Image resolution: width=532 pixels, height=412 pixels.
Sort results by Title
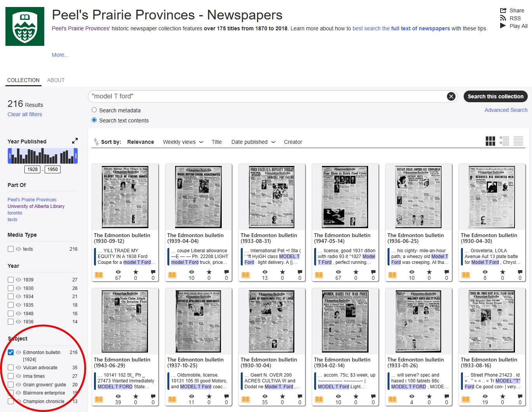pyautogui.click(x=217, y=142)
